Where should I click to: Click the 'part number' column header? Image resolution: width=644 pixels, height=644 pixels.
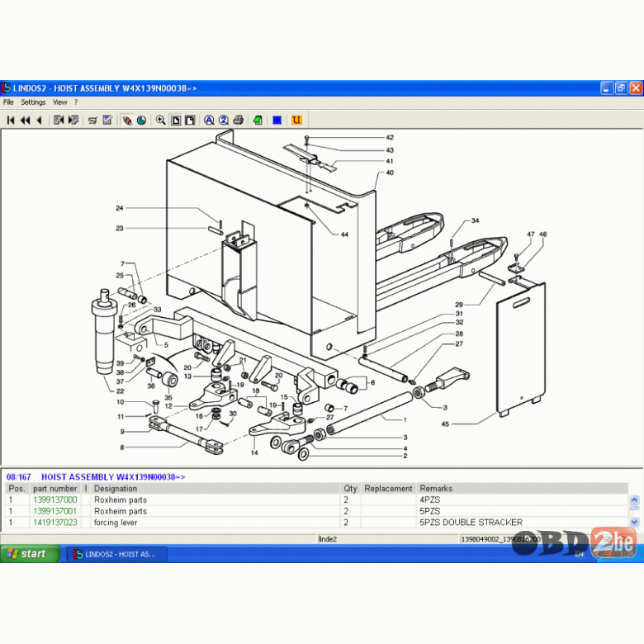pos(55,488)
